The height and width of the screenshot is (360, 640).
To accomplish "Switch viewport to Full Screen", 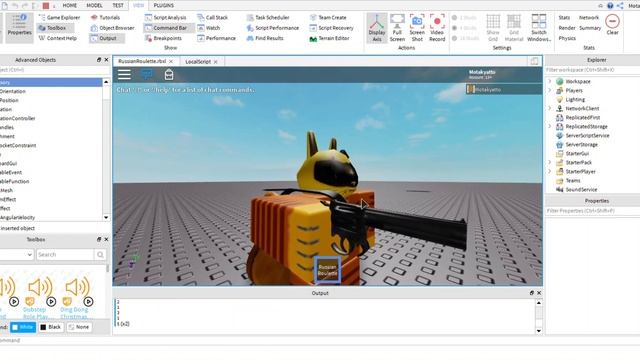I will [x=397, y=28].
